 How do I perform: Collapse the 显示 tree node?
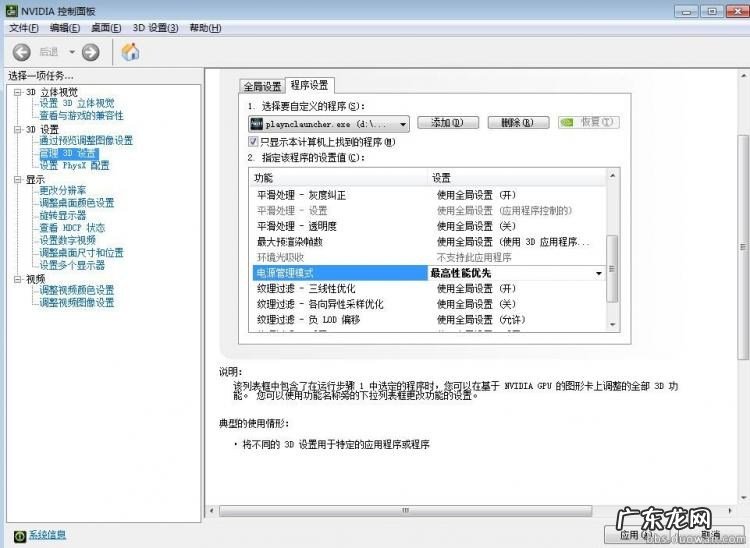coord(18,180)
